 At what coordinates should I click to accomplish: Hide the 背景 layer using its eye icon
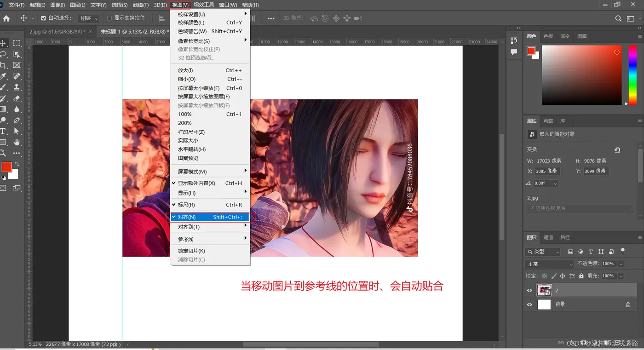(529, 304)
